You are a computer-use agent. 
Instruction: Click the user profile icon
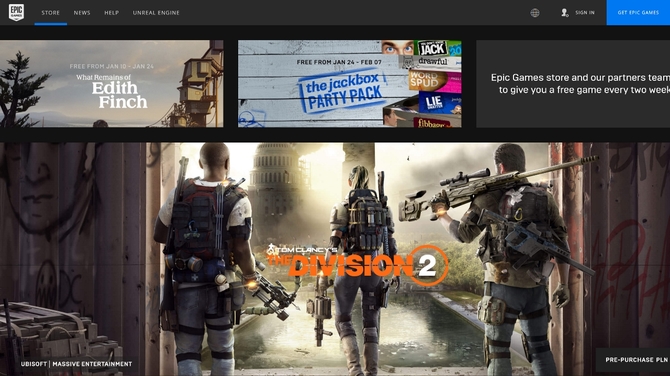(564, 13)
